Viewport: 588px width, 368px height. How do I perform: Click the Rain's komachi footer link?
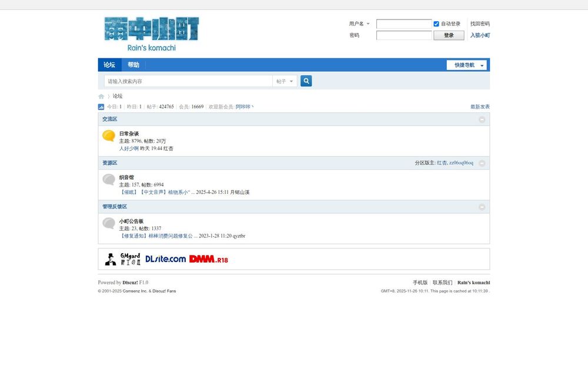[473, 283]
